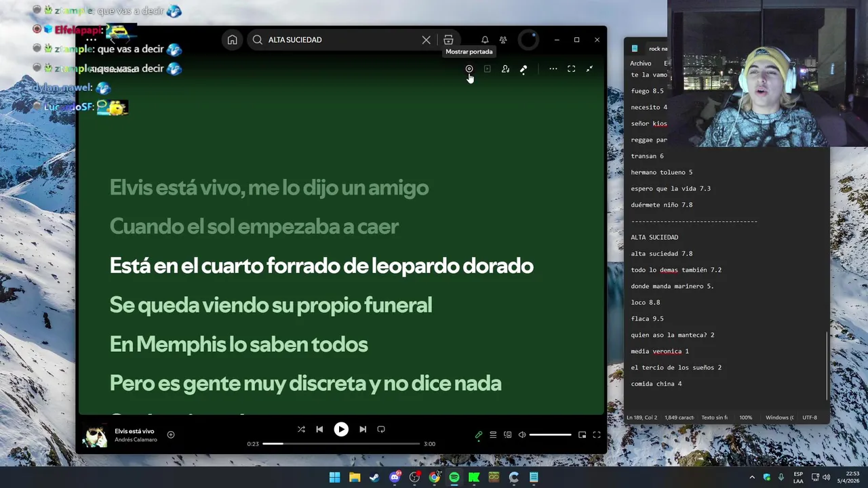Click the microphone icon in top lyrics toolbar
Viewport: 868px width, 488px height.
[524, 68]
